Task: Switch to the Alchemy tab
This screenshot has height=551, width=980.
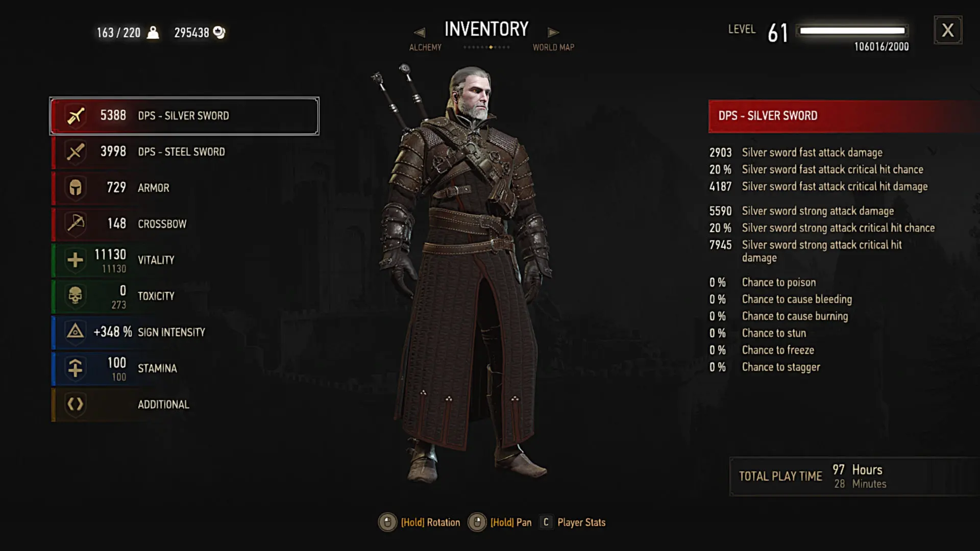Action: coord(425,47)
